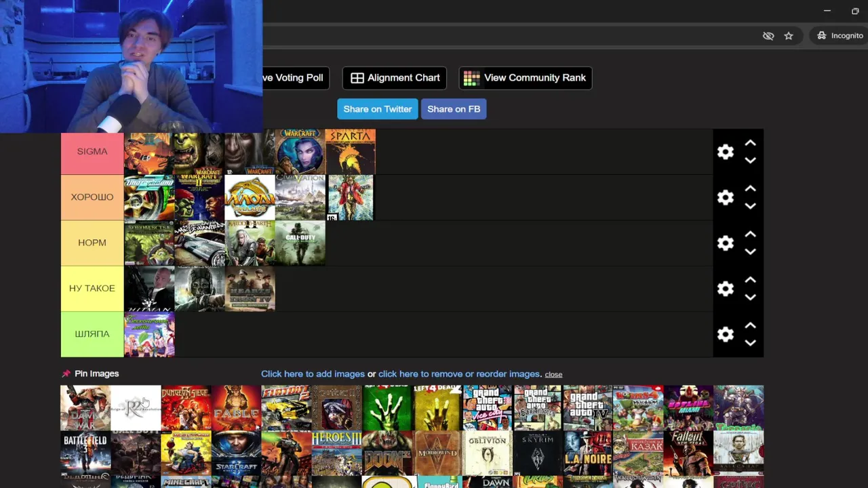Pick the GTA Vice City cover
The width and height of the screenshot is (868, 488).
(488, 408)
